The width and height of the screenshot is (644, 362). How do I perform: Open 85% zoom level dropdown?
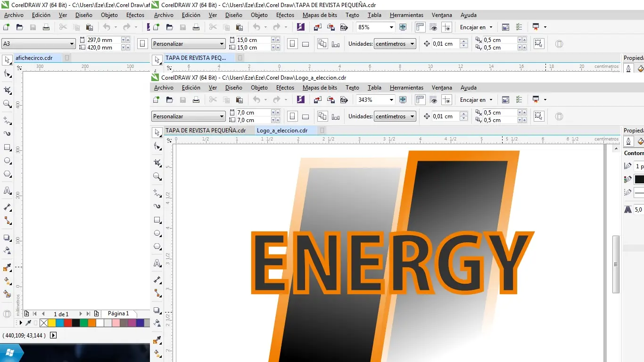391,27
